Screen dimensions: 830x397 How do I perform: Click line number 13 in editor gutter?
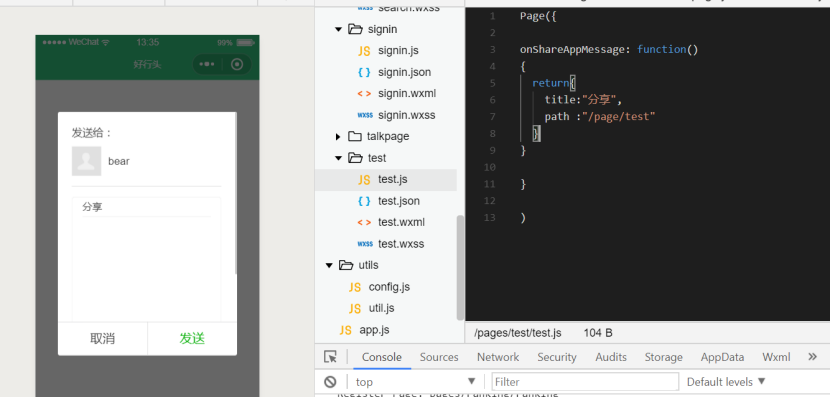pos(490,218)
